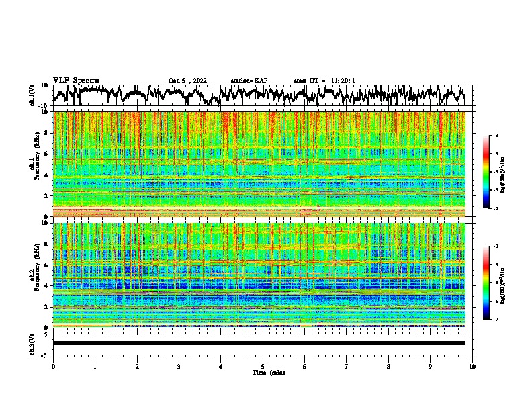
Task: Click the 'station=KAP' label
Action: [x=249, y=81]
